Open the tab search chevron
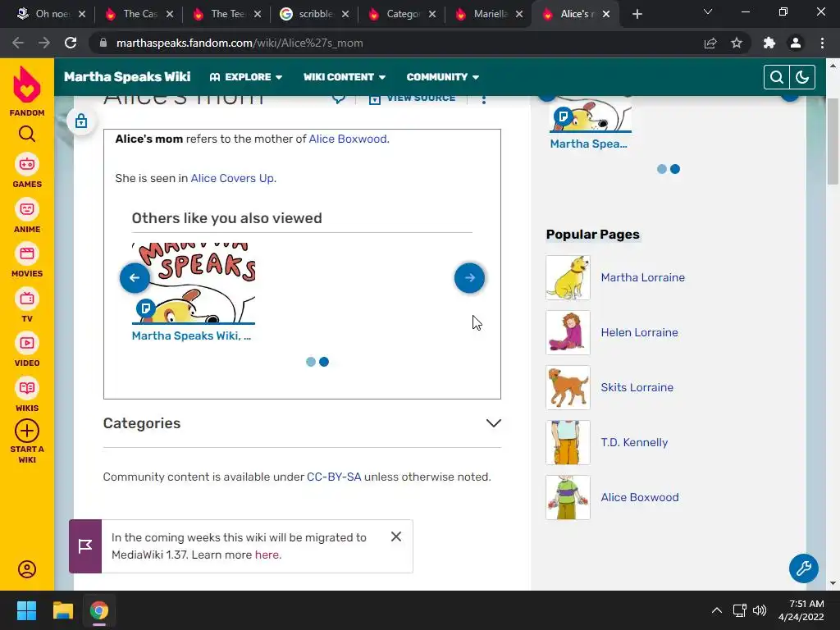This screenshot has width=840, height=630. point(708,11)
